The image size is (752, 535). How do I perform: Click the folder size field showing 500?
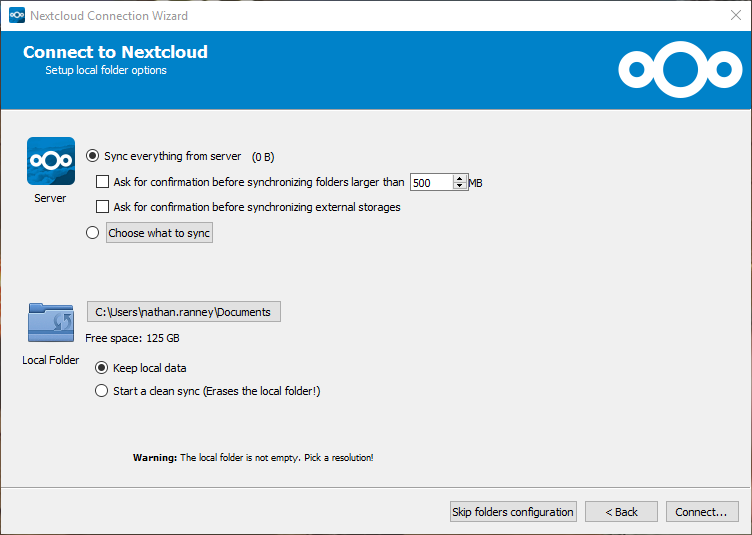[431, 183]
